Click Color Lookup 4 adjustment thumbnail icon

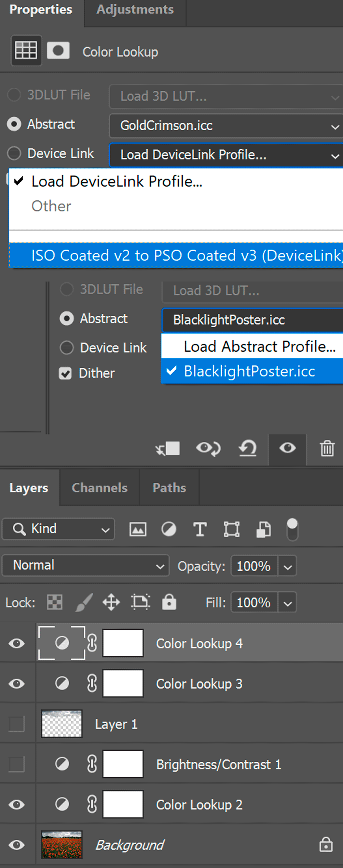[x=62, y=643]
